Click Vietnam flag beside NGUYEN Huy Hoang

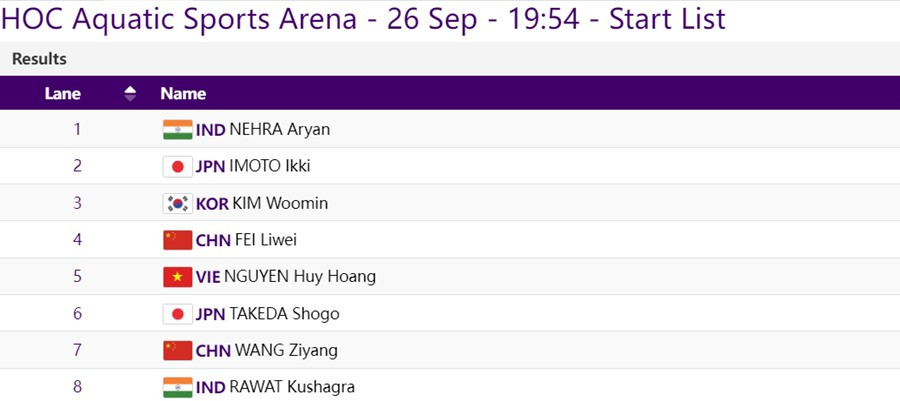pos(177,277)
